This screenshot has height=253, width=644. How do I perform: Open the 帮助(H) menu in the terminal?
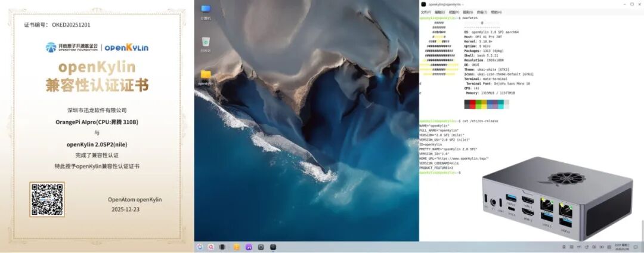(496, 12)
